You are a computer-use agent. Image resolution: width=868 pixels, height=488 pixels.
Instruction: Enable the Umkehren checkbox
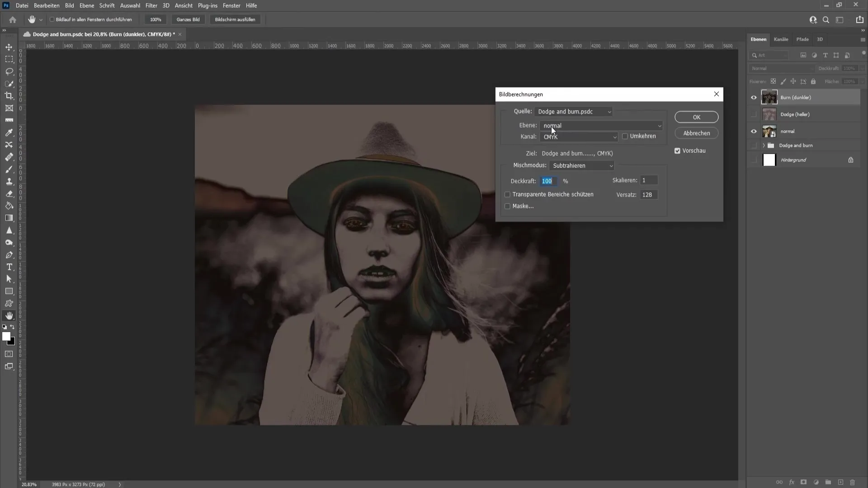(x=625, y=136)
